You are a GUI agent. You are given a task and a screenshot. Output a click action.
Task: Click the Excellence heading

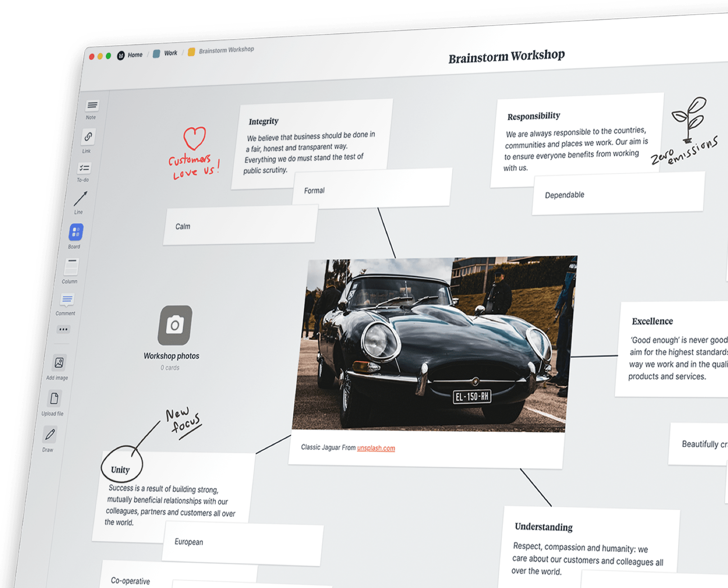652,321
